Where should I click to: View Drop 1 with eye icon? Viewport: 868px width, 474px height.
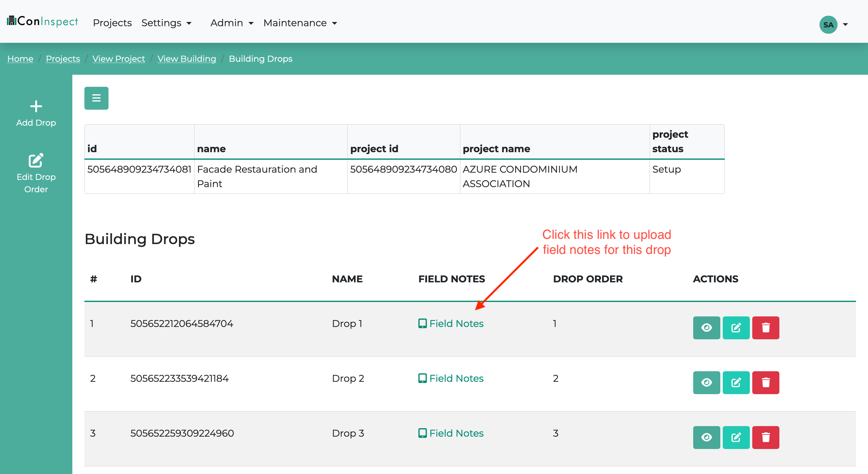(706, 328)
